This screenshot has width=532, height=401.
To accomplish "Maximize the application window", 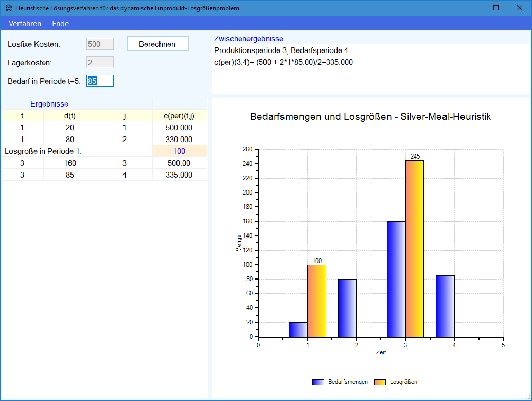I will (x=496, y=8).
